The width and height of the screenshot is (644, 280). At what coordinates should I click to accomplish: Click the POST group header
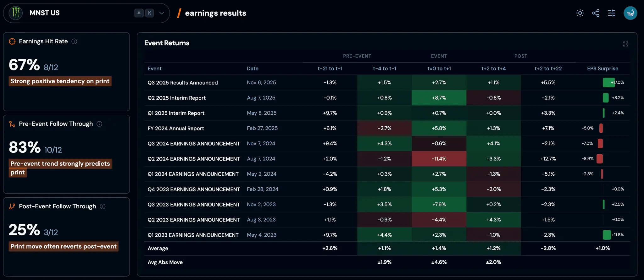[521, 56]
